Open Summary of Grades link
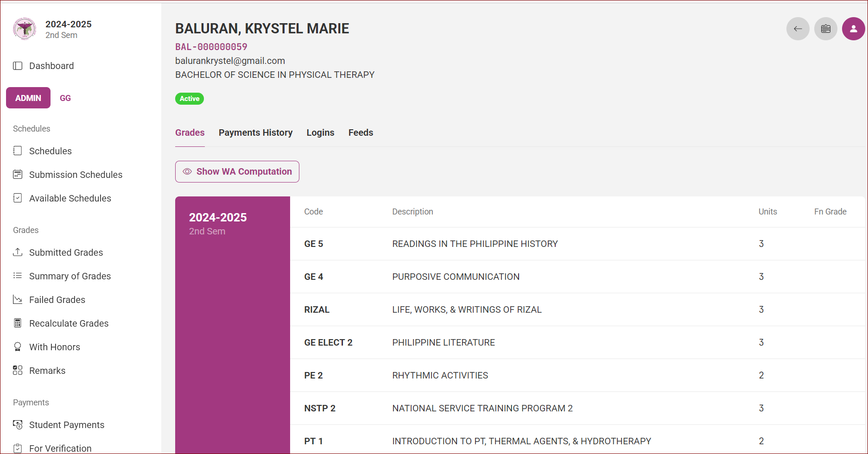Screen dimensions: 868x454 [x=70, y=276]
